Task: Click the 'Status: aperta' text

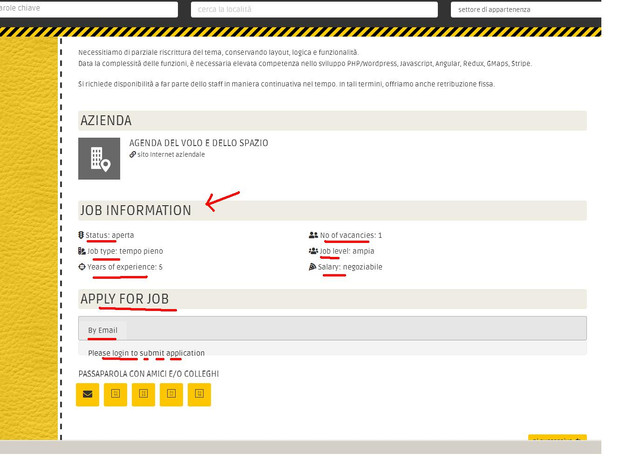Action: click(110, 235)
